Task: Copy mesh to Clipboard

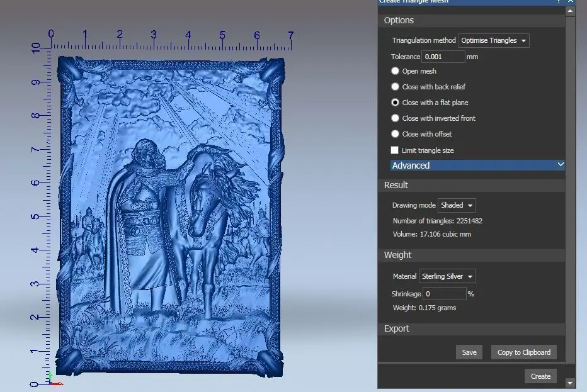Action: (524, 352)
